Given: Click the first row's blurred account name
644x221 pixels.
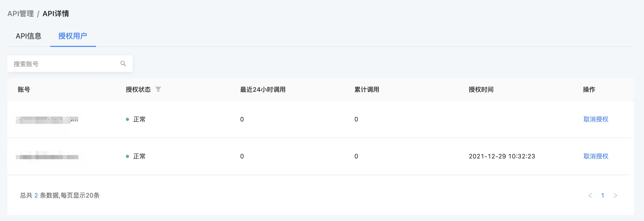Looking at the screenshot, I should [47, 120].
